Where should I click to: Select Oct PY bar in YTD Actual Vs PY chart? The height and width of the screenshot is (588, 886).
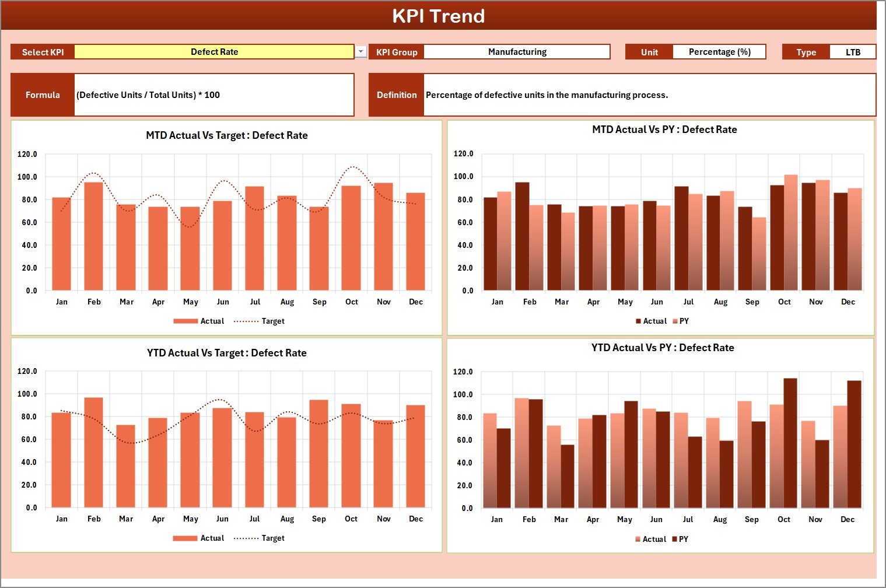pyautogui.click(x=790, y=443)
